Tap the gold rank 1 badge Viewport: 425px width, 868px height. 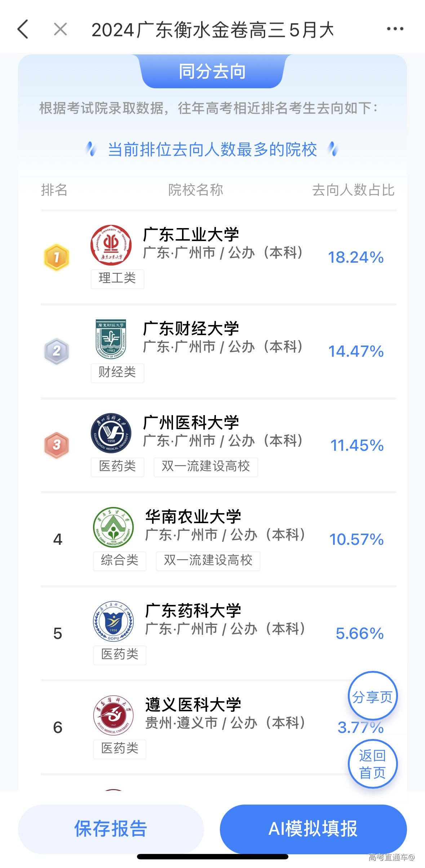[57, 257]
